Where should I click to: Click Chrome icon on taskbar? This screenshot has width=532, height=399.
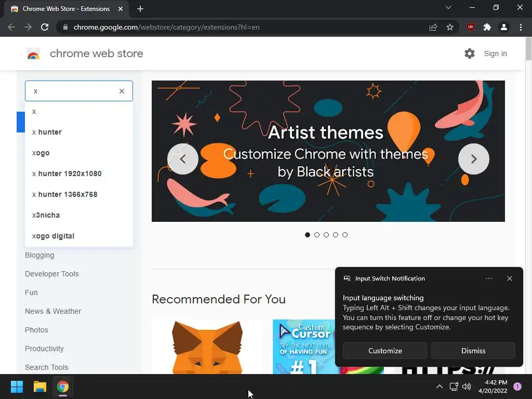click(x=63, y=387)
